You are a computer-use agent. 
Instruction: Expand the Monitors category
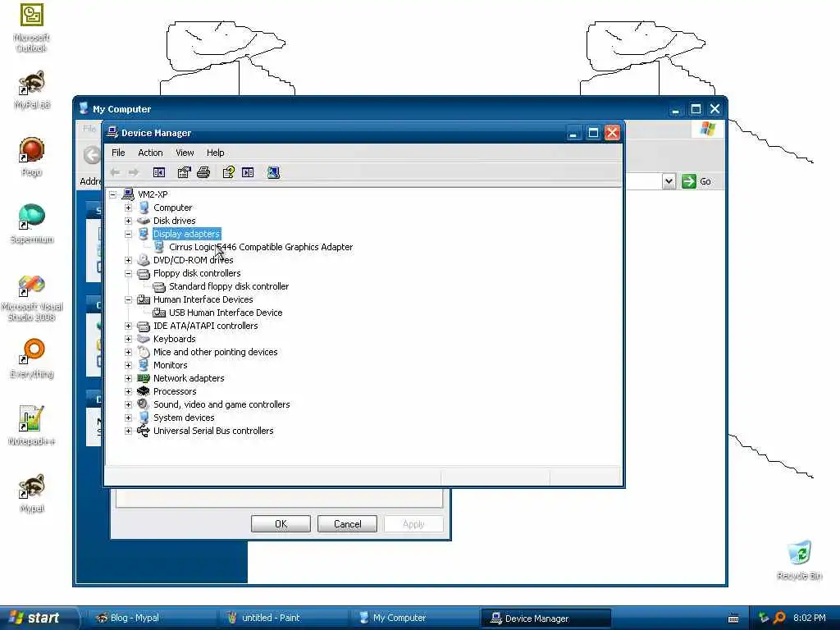pyautogui.click(x=129, y=365)
